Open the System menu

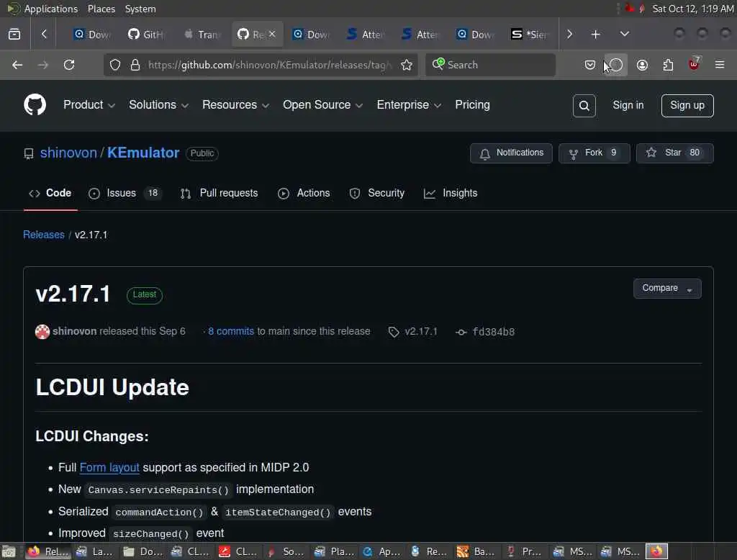point(140,9)
